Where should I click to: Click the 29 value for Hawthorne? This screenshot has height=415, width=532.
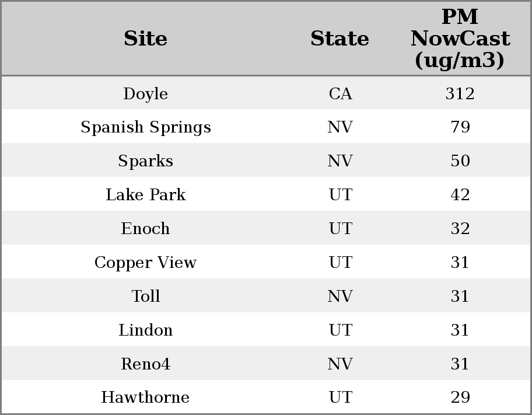[x=460, y=397]
